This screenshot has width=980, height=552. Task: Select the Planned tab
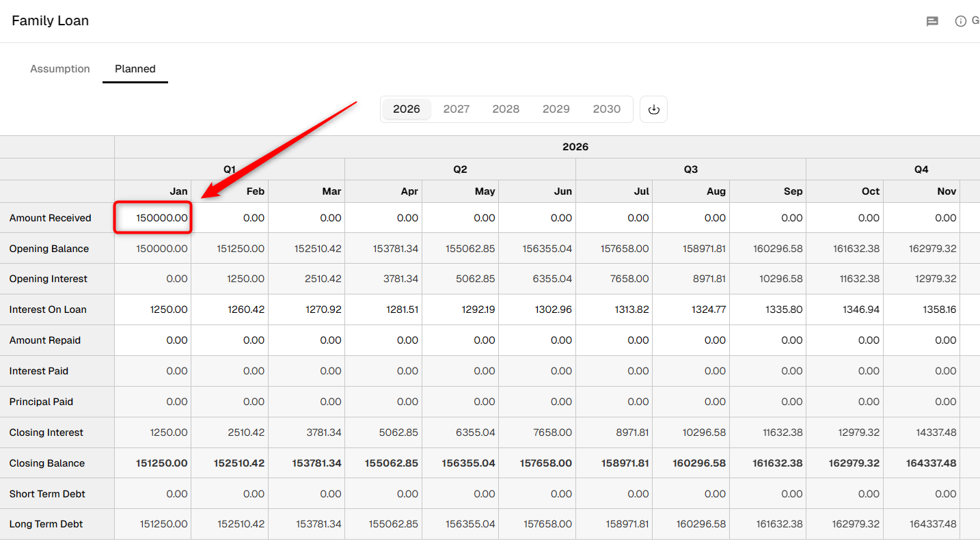[135, 69]
